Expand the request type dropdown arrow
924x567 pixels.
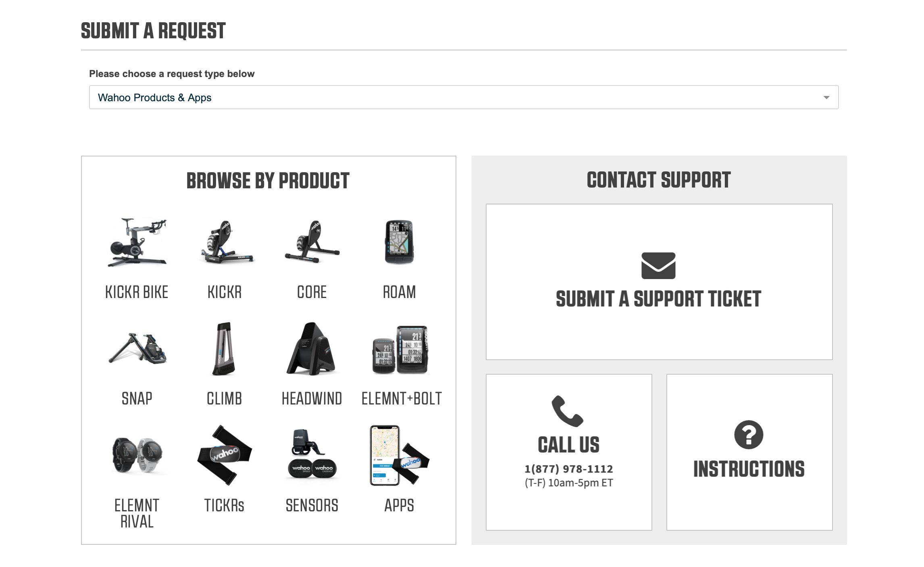[826, 98]
